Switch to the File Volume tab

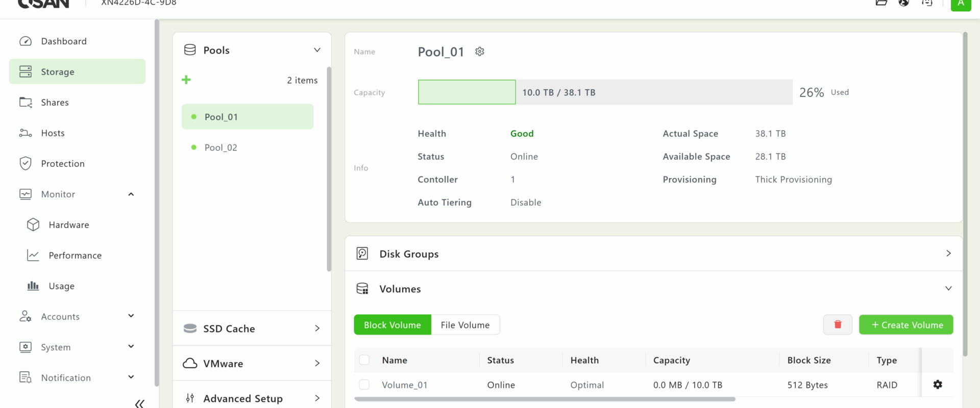pyautogui.click(x=465, y=325)
